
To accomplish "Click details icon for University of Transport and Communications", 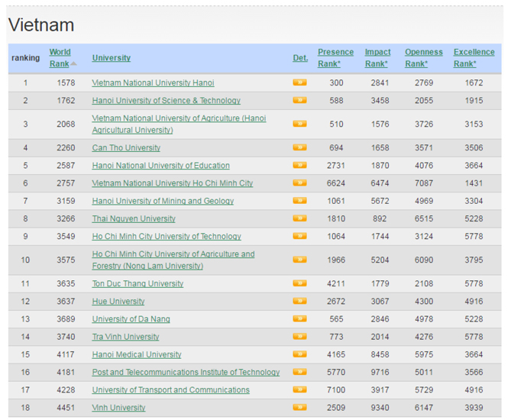I will click(299, 389).
